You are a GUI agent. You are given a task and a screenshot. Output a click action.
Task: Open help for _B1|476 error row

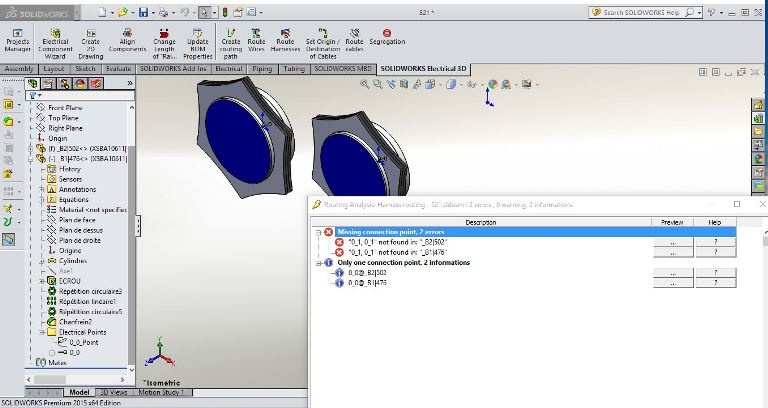pyautogui.click(x=716, y=252)
